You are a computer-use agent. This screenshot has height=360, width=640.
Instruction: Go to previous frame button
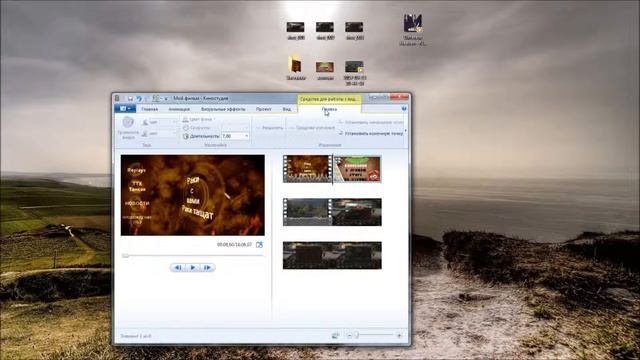(178, 267)
